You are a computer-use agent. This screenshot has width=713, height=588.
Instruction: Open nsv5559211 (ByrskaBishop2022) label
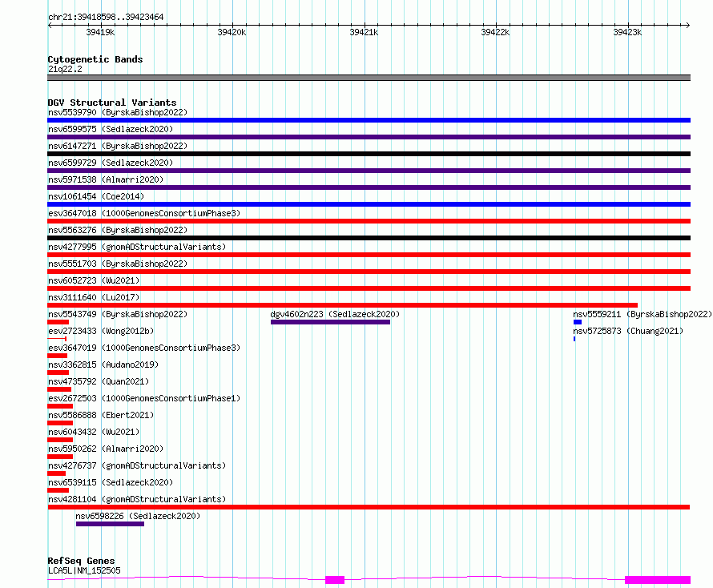coord(643,314)
